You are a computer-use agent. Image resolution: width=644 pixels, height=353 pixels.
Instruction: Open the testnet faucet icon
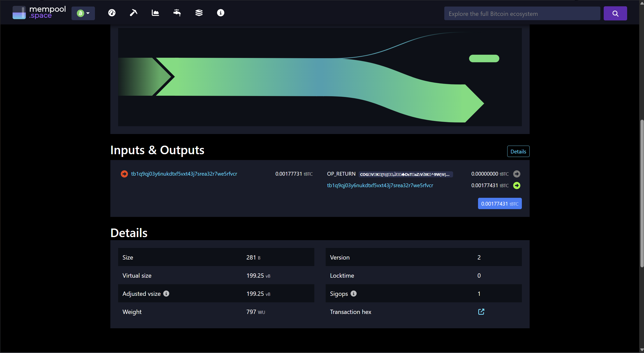click(177, 13)
